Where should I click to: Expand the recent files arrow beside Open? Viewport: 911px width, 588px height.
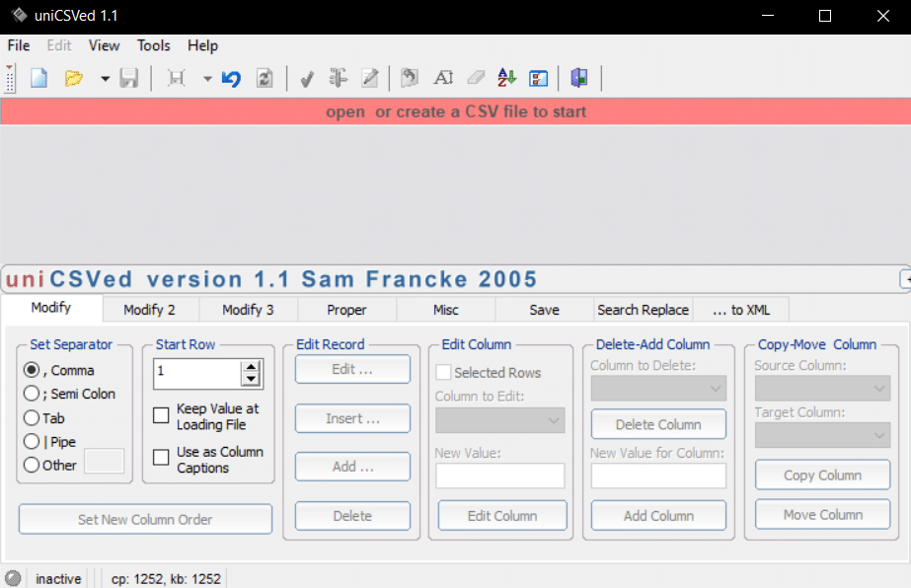[x=106, y=79]
